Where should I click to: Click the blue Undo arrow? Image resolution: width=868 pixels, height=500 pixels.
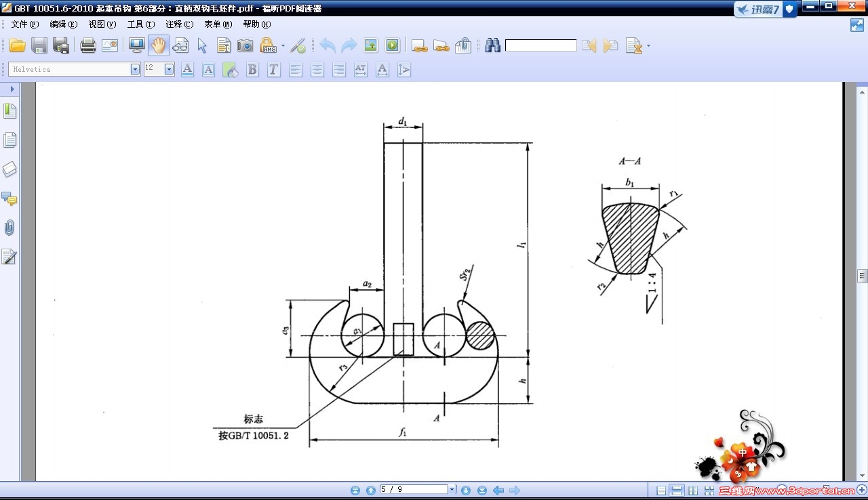click(328, 45)
